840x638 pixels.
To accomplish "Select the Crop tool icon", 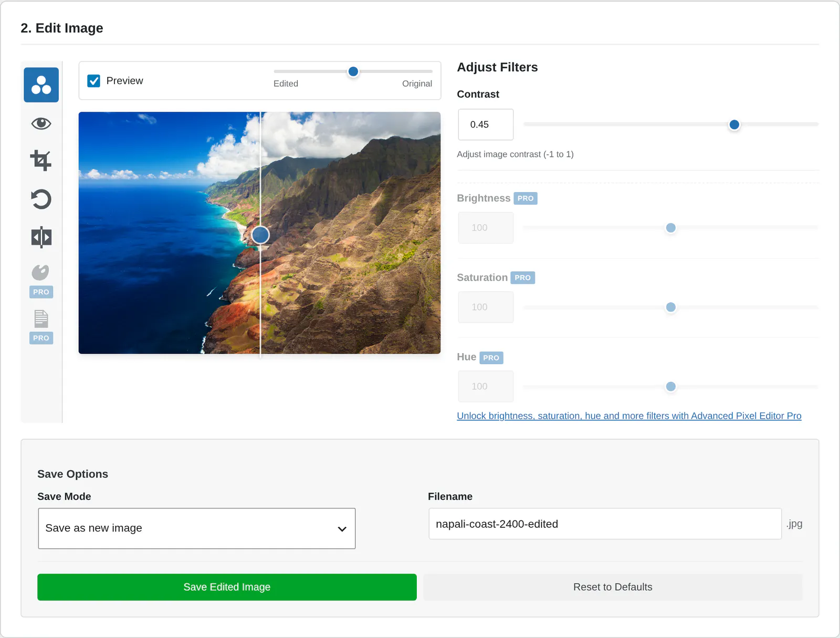I will (x=41, y=161).
